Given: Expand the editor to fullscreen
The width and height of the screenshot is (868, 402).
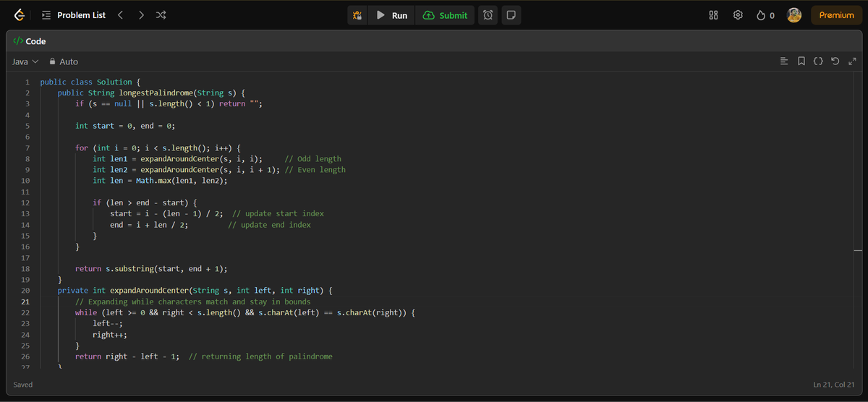Looking at the screenshot, I should point(852,61).
